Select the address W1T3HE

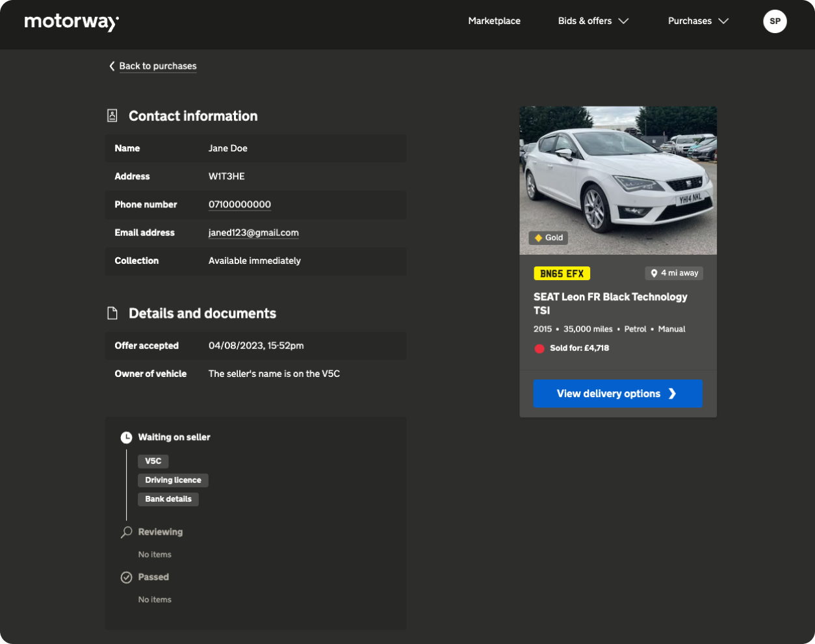pos(227,176)
